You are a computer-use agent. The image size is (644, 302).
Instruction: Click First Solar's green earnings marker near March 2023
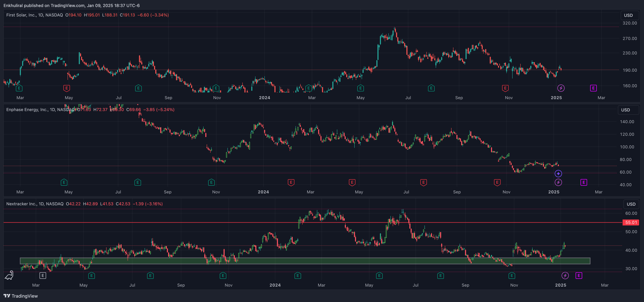19,88
